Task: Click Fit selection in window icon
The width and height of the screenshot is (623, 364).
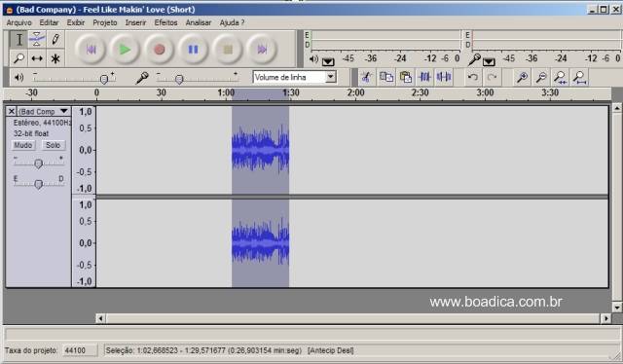Action: [561, 77]
